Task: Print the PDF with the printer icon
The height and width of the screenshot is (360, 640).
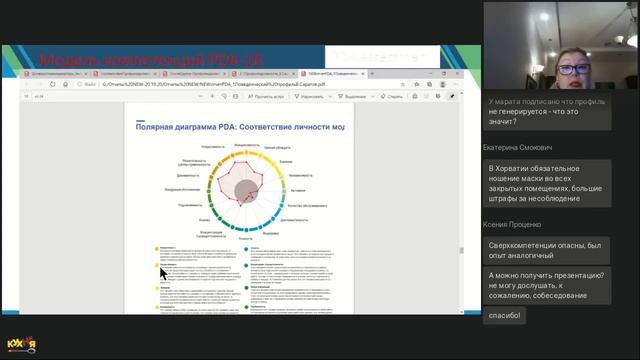Action: [415, 96]
